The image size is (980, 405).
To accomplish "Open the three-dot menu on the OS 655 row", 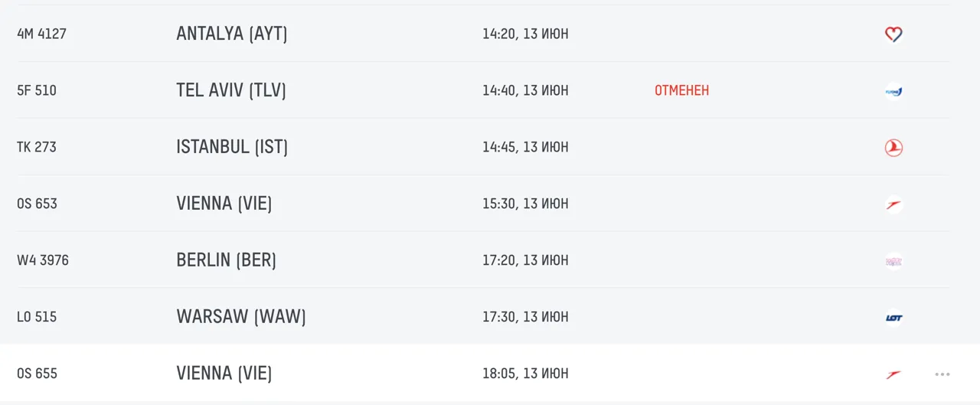I will (942, 374).
